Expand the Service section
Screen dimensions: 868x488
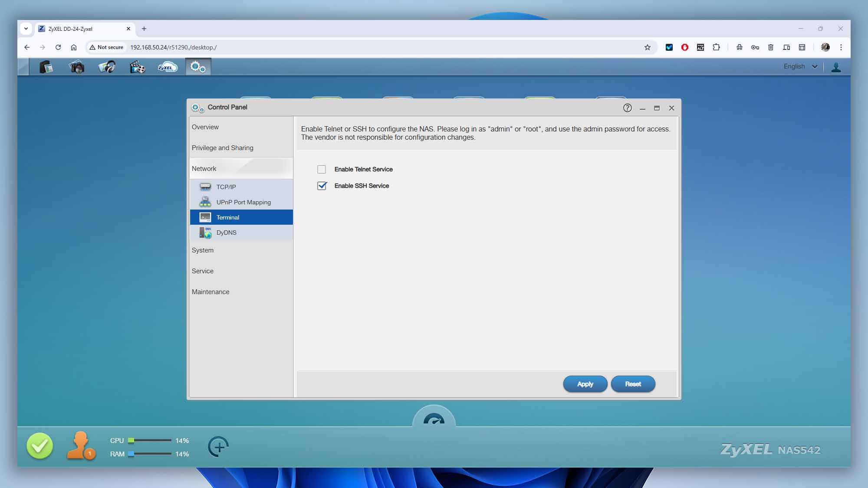coord(241,271)
